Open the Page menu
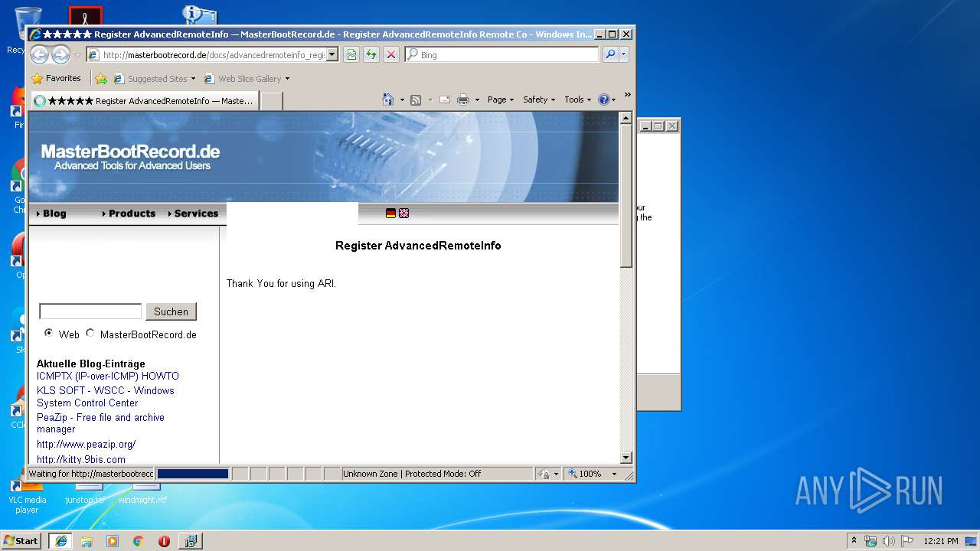 point(501,99)
